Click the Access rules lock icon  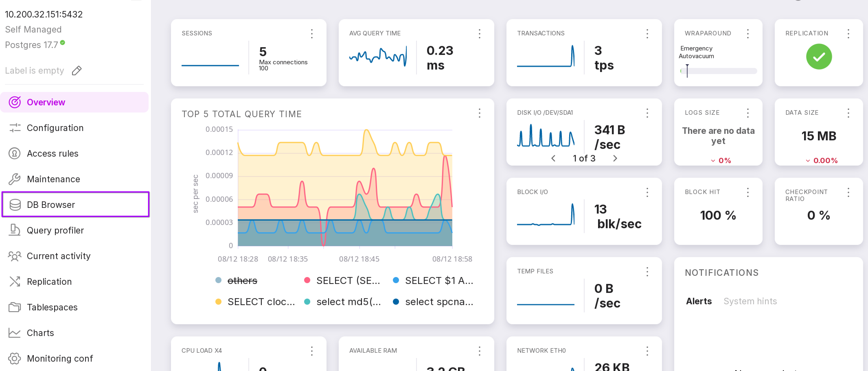14,153
